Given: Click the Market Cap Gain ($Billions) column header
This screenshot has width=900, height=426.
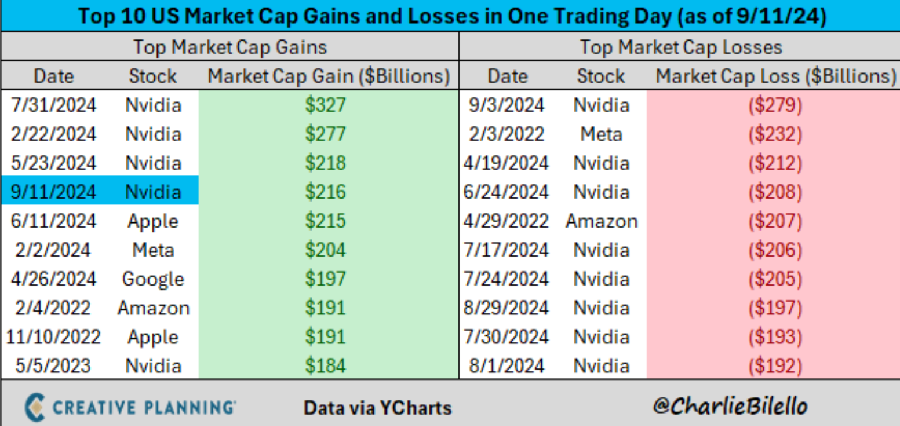Looking at the screenshot, I should [328, 76].
